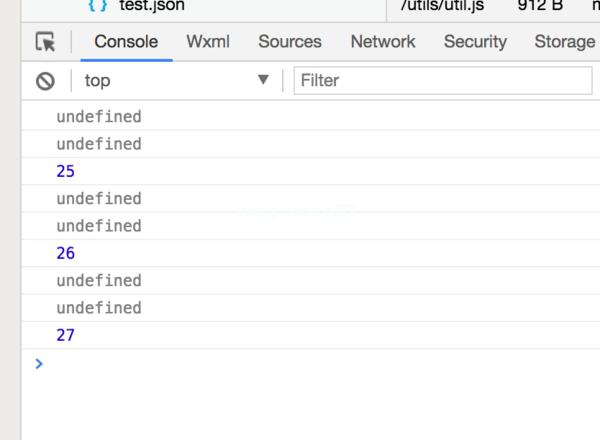Click the blue console prompt chevron
600x440 pixels.
point(39,363)
